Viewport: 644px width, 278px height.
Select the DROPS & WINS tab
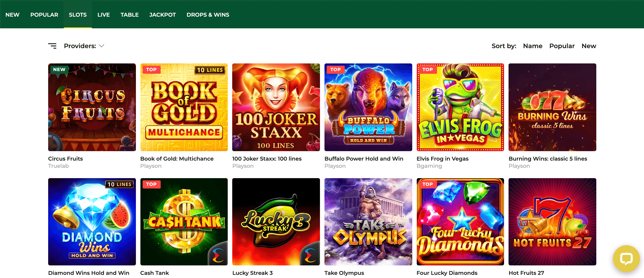pos(208,15)
